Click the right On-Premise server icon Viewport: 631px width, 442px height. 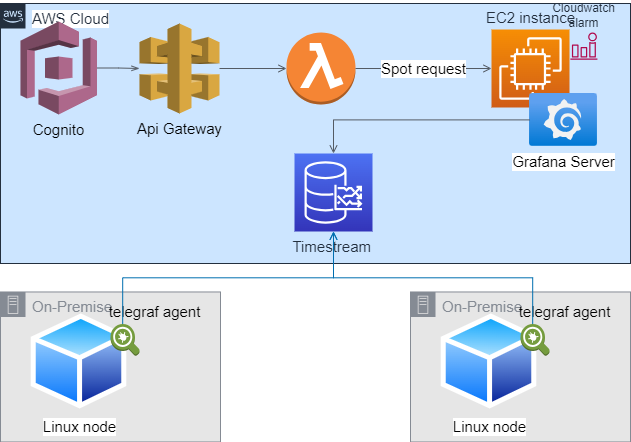click(x=424, y=306)
